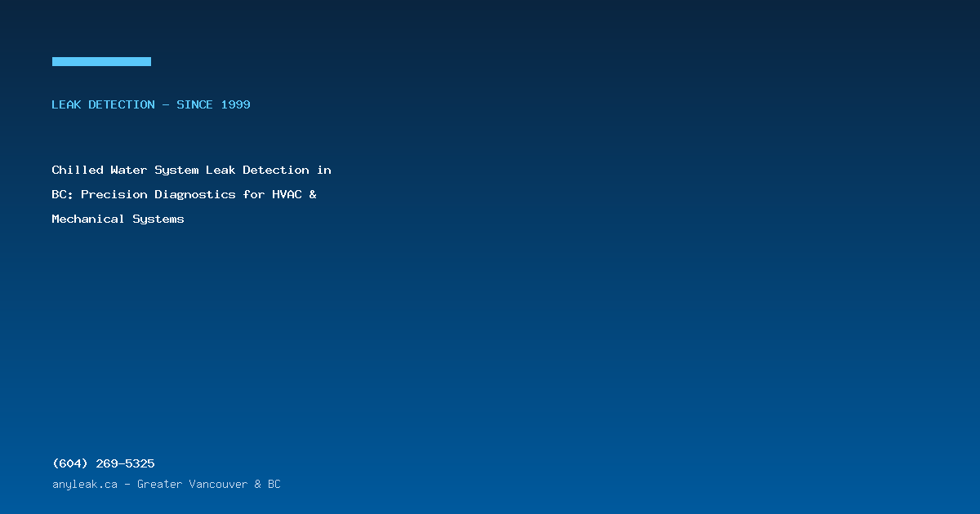Click the word "for" in the headline
Screen dimensions: 980x514
click(x=254, y=194)
